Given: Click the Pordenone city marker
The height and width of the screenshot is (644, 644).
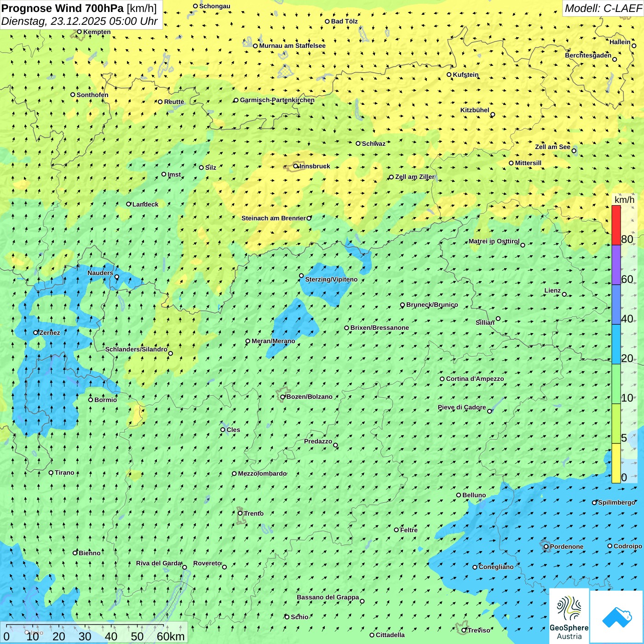Looking at the screenshot, I should (546, 547).
